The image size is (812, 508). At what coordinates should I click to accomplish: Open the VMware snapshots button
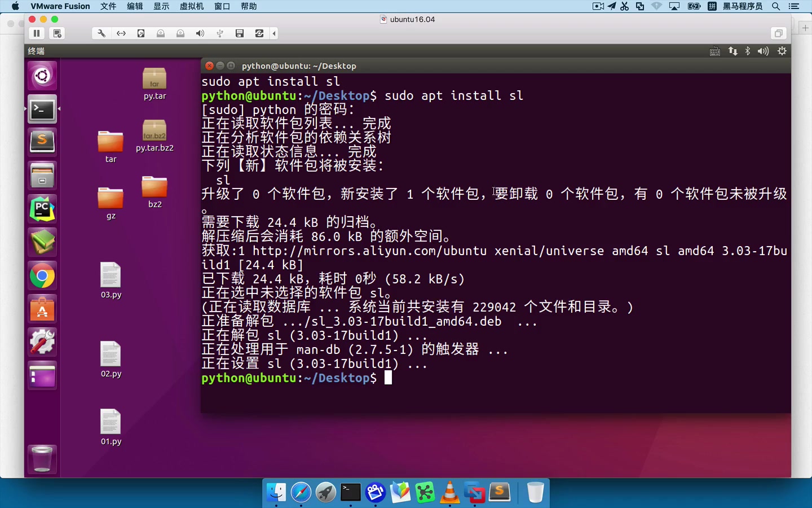(57, 33)
